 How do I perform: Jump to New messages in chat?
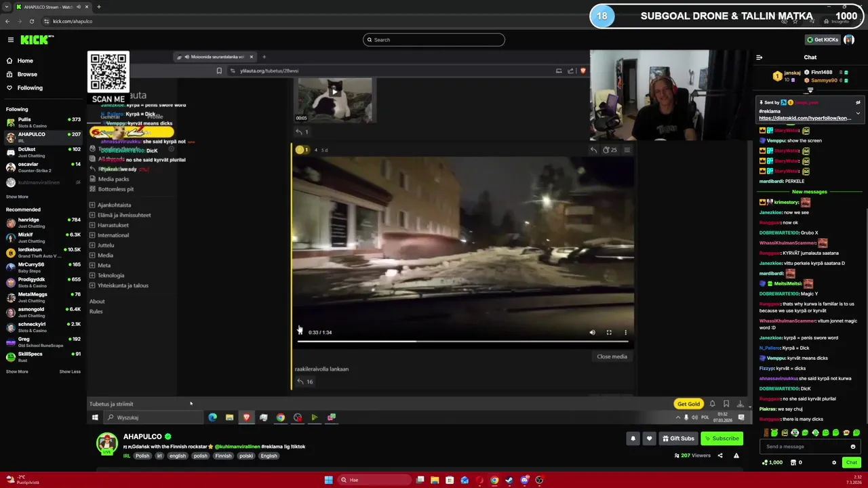(809, 192)
